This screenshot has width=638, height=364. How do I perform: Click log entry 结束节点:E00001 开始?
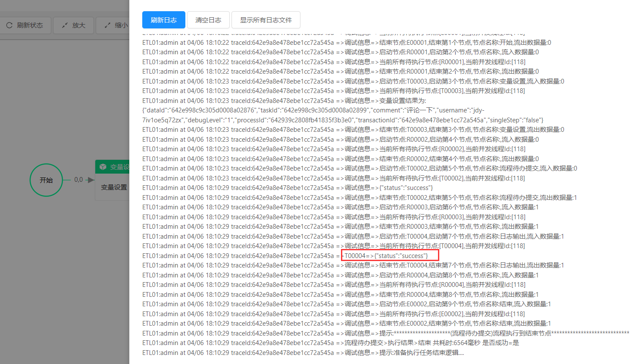pos(347,43)
